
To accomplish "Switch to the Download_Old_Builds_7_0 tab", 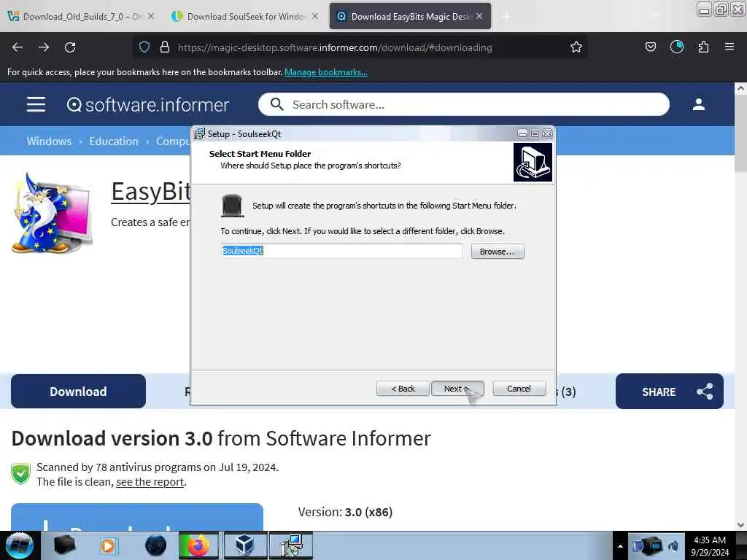I will pos(82,16).
